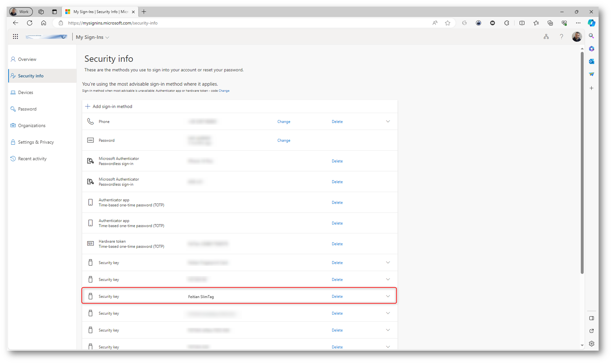This screenshot has height=364, width=612.
Task: Delete the Feitian SlimTag security key
Action: click(x=337, y=296)
